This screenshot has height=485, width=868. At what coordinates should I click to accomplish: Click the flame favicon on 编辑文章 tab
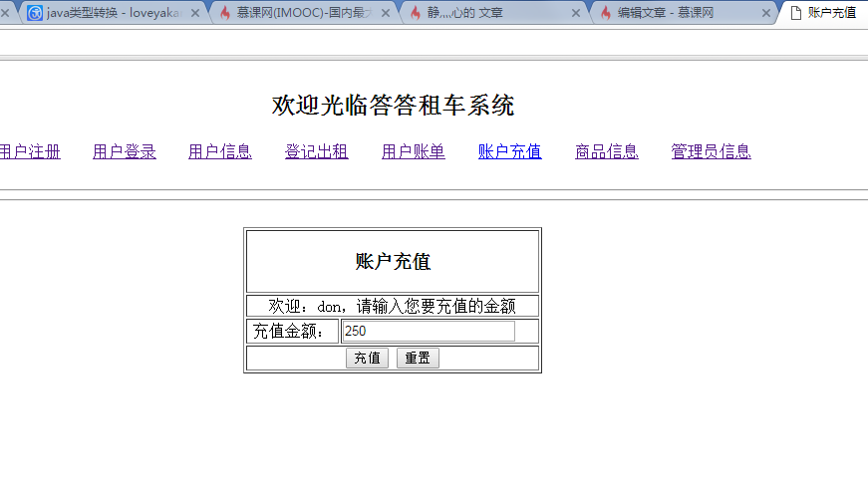[x=606, y=13]
